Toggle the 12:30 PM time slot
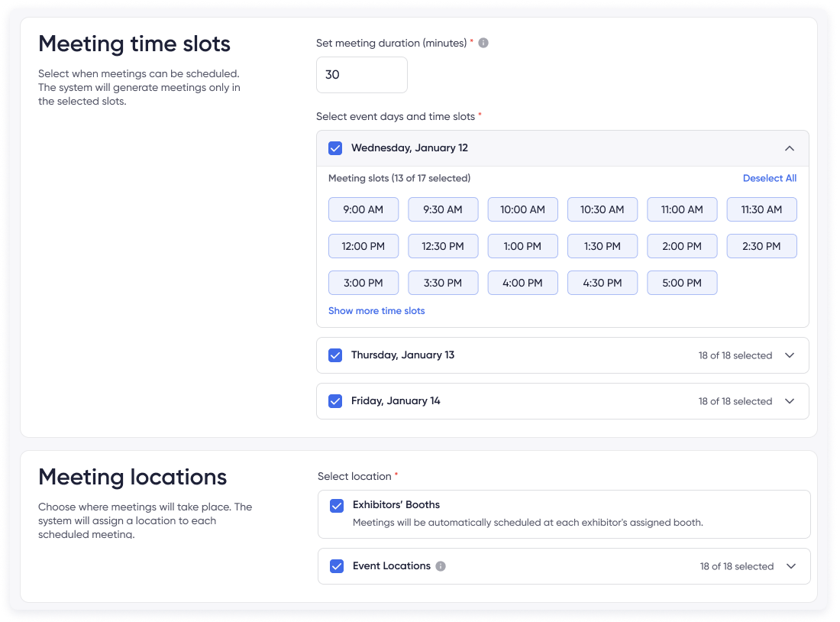Image resolution: width=840 pixels, height=622 pixels. (443, 246)
